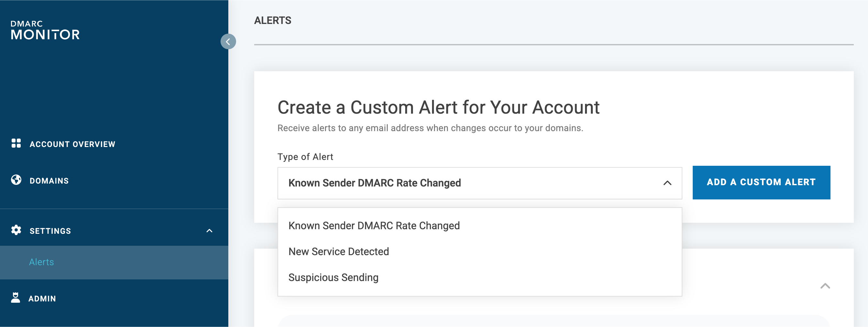The height and width of the screenshot is (327, 868).
Task: Navigate to Domains in the sidebar
Action: coord(49,180)
